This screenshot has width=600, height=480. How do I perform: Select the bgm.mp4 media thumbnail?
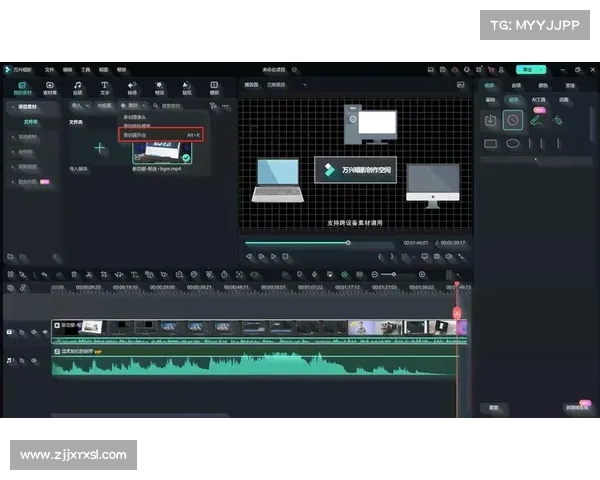pyautogui.click(x=161, y=150)
